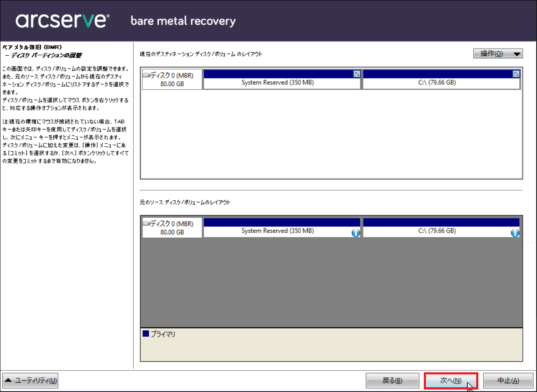
Task: Click the destination Disk 0 drive icon
Action: tap(146, 75)
